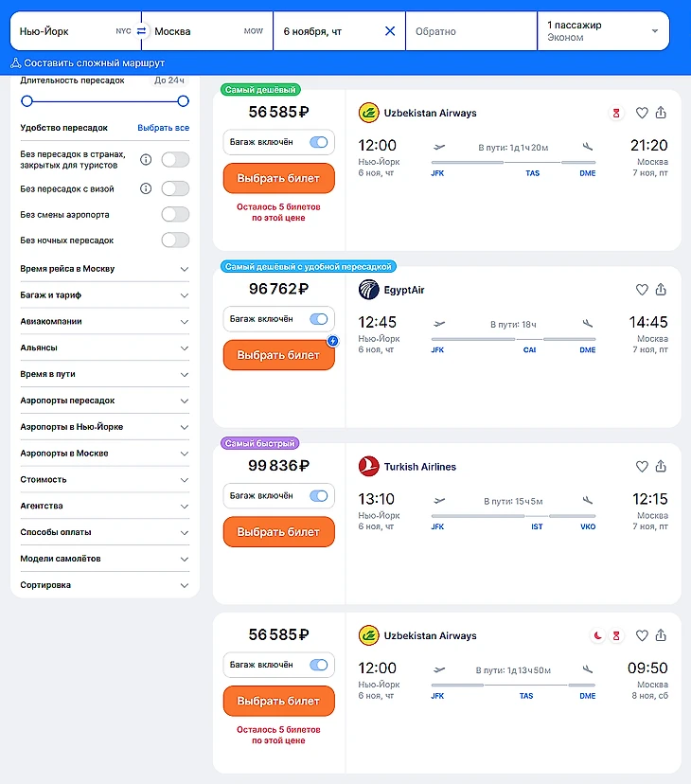Choose the Turkish Airlines 99 836₽ ticket
Viewport: 691px width, 784px height.
tap(278, 531)
